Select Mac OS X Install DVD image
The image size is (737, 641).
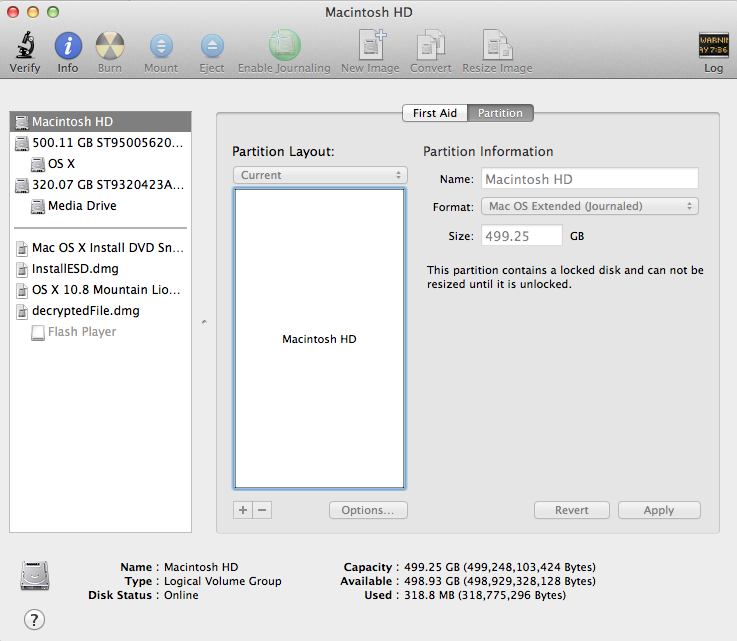pyautogui.click(x=100, y=248)
